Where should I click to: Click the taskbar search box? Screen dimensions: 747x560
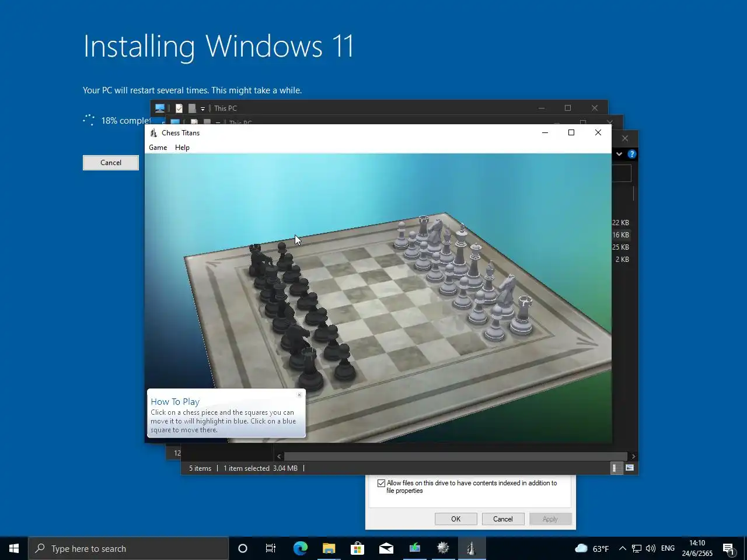point(128,548)
